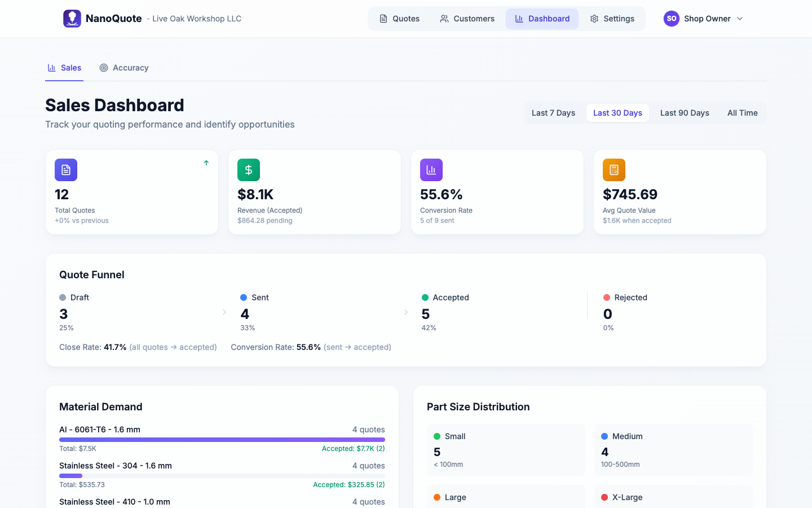Click the blue Total Quotes document icon

tap(66, 169)
